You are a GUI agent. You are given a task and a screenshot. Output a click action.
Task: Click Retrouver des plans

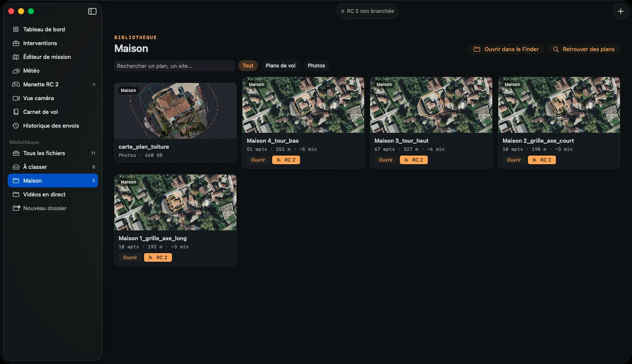pyautogui.click(x=583, y=49)
